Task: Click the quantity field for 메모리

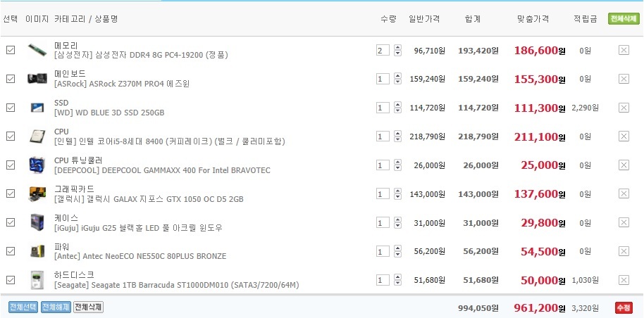Action: click(x=383, y=50)
